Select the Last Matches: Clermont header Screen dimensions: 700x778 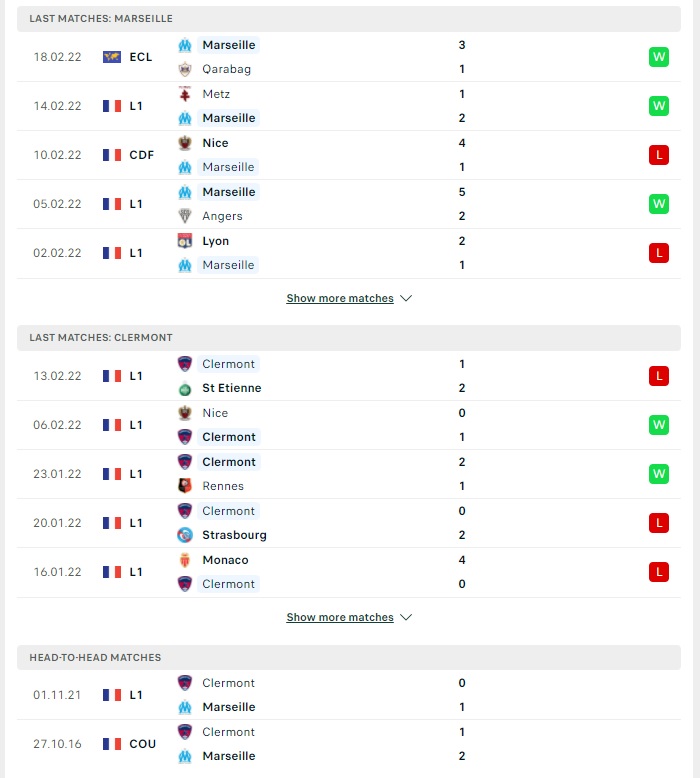tap(349, 338)
